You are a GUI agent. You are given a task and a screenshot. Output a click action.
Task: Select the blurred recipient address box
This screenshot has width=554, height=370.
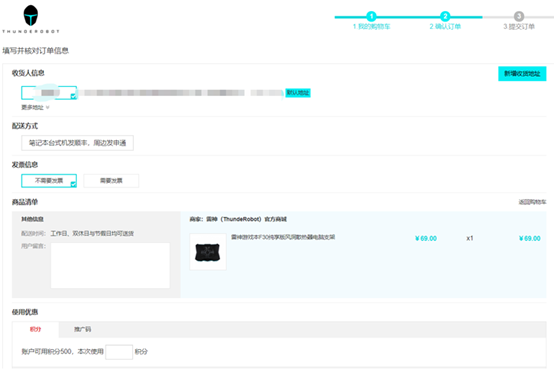click(x=49, y=93)
